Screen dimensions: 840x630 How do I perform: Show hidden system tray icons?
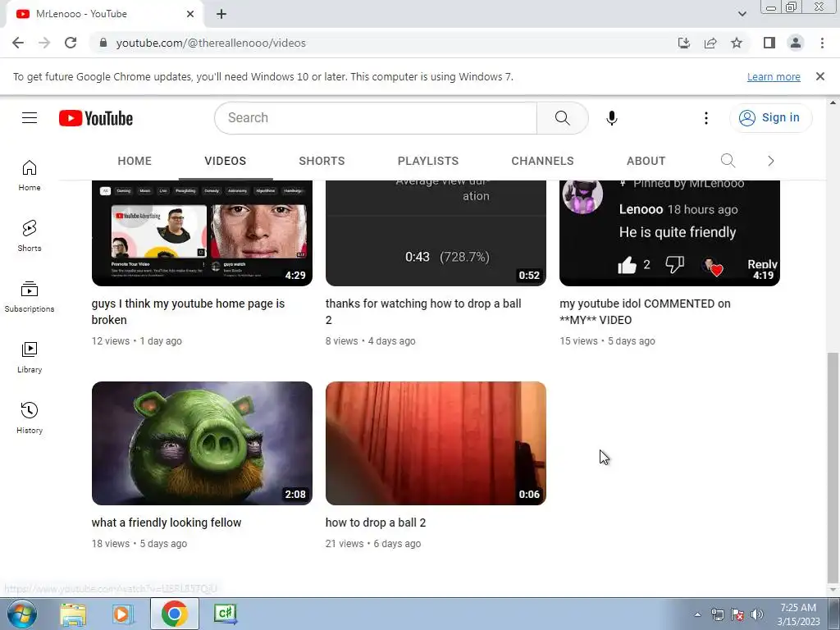tap(697, 615)
